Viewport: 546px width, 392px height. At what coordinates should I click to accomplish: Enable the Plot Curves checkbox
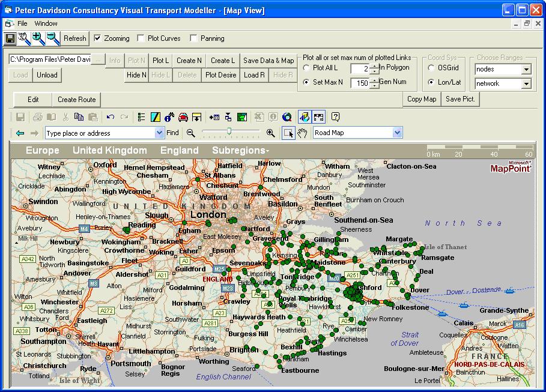[141, 38]
